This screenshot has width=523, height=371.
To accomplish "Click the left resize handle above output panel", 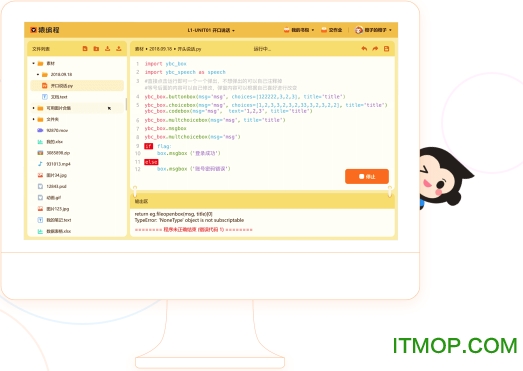I will [x=135, y=191].
